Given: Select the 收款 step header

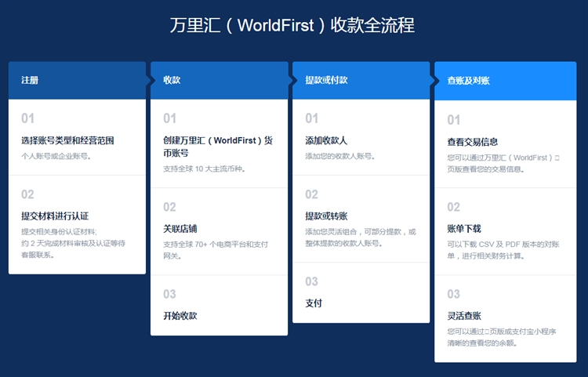Looking at the screenshot, I should click(219, 80).
